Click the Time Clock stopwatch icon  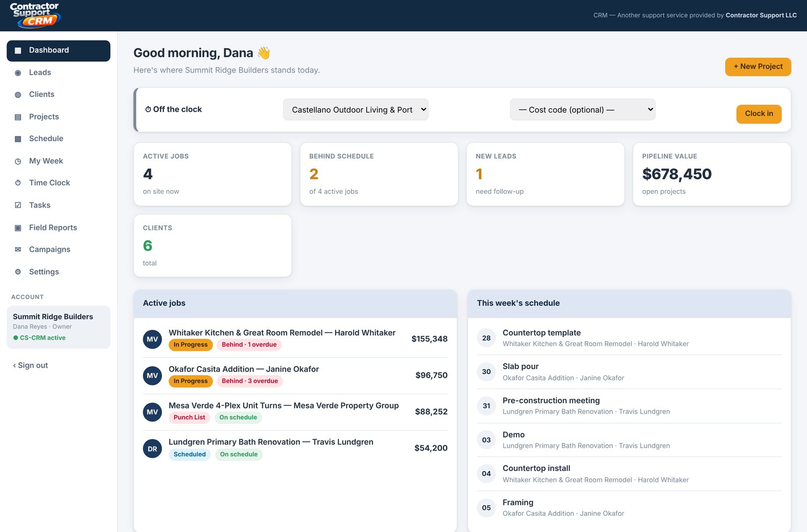click(x=18, y=183)
